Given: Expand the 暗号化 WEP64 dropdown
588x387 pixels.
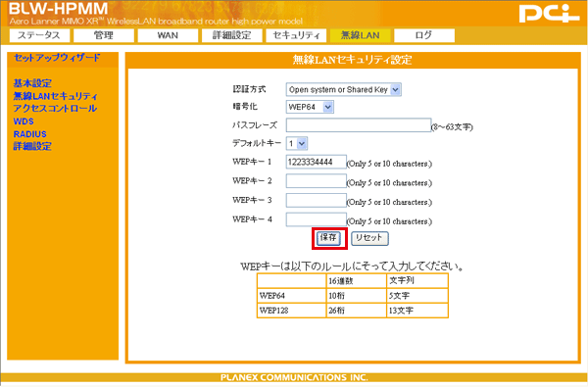Looking at the screenshot, I should (310, 107).
